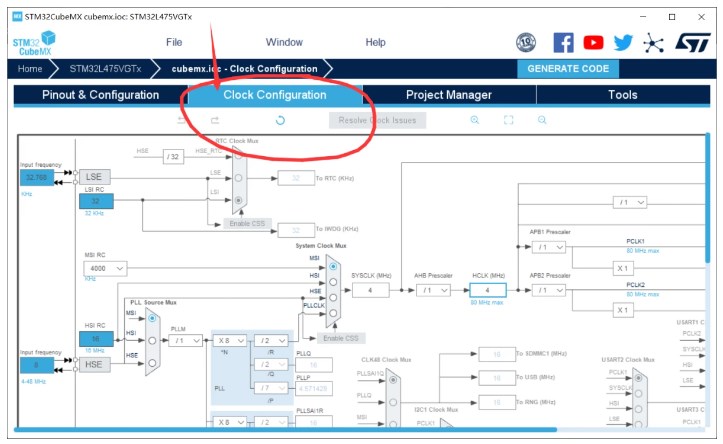Fit the clock diagram to the window
The height and width of the screenshot is (444, 723).
508,120
